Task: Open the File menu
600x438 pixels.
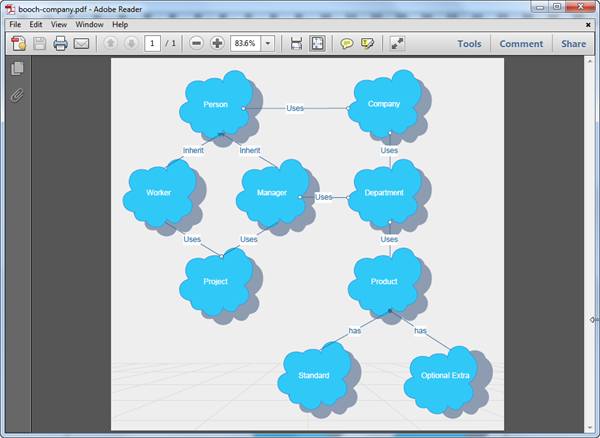Action: click(15, 24)
